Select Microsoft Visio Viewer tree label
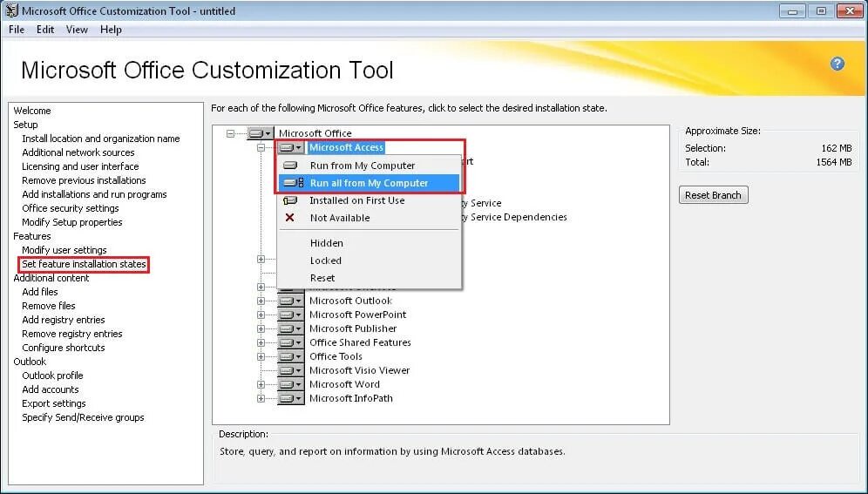 click(x=359, y=370)
